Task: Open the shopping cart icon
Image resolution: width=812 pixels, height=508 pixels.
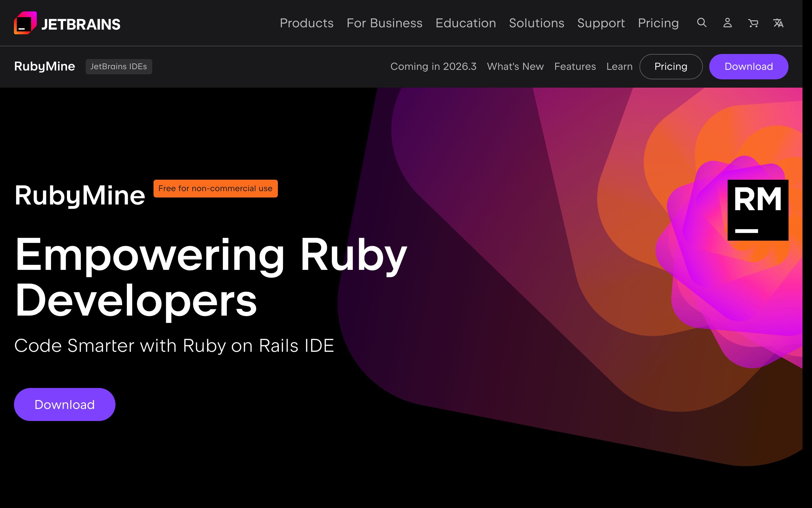Action: coord(753,23)
